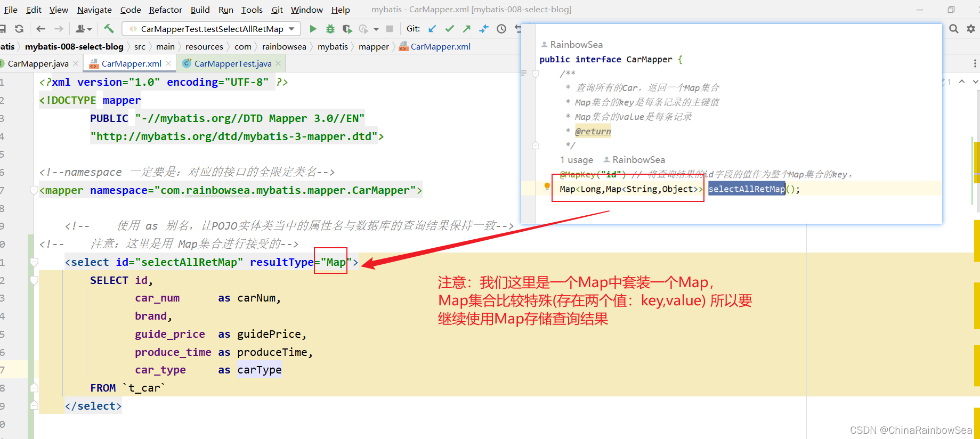Click Git update project arrow
The image size is (980, 439).
(x=432, y=29)
